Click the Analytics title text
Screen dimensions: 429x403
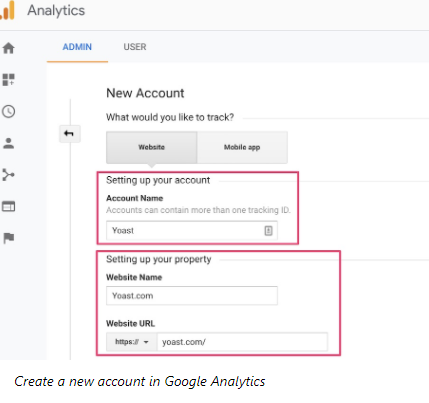56,11
